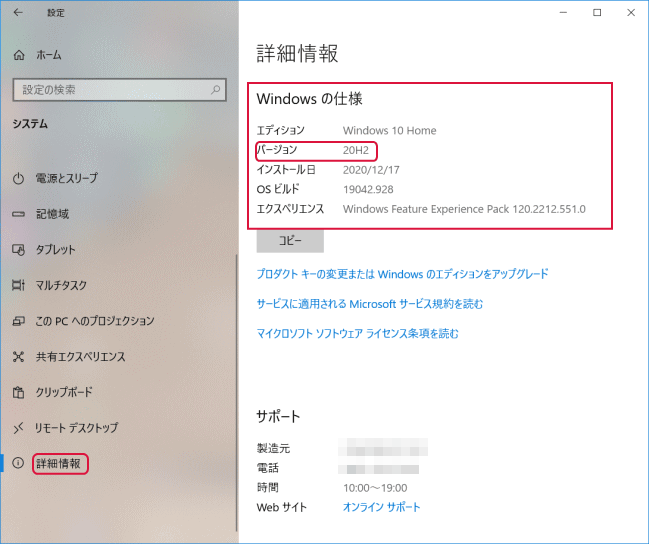This screenshot has height=544, width=649.
Task: Click the この PC へのプロジェクション icon
Action: [x=18, y=321]
